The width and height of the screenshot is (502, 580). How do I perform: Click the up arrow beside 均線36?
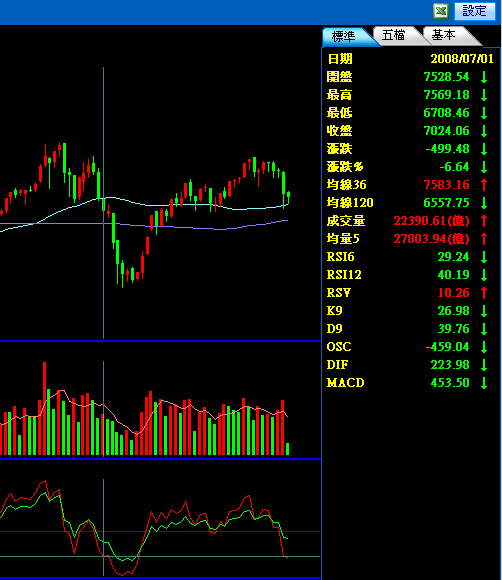tap(484, 185)
